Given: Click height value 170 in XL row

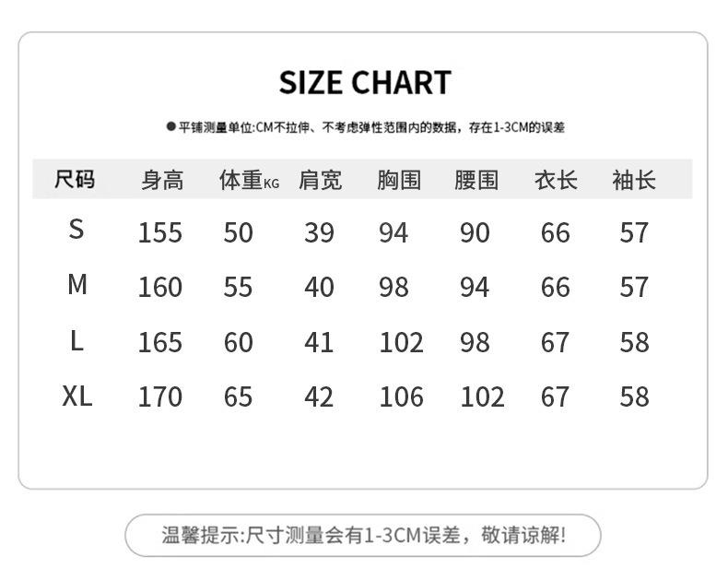Looking at the screenshot, I should click(160, 397).
